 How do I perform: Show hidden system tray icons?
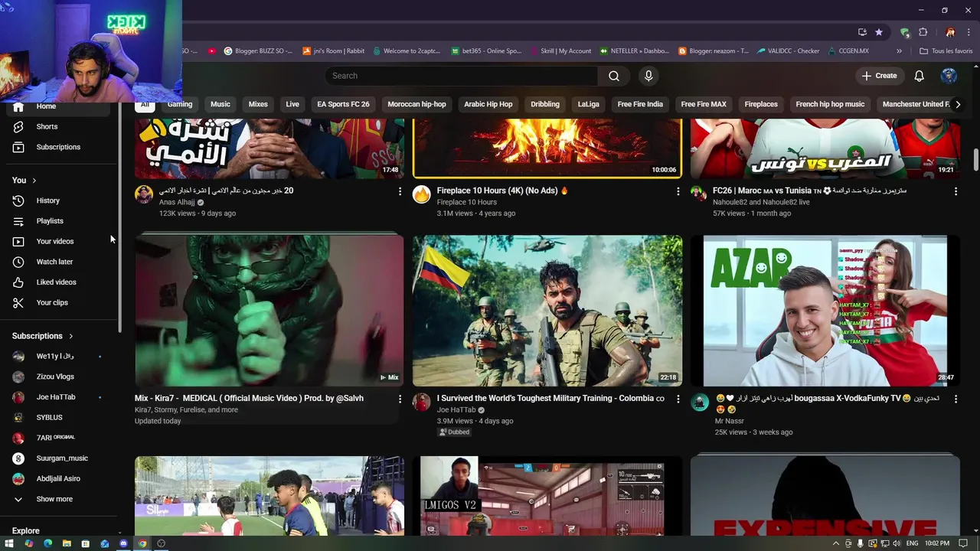tap(835, 543)
